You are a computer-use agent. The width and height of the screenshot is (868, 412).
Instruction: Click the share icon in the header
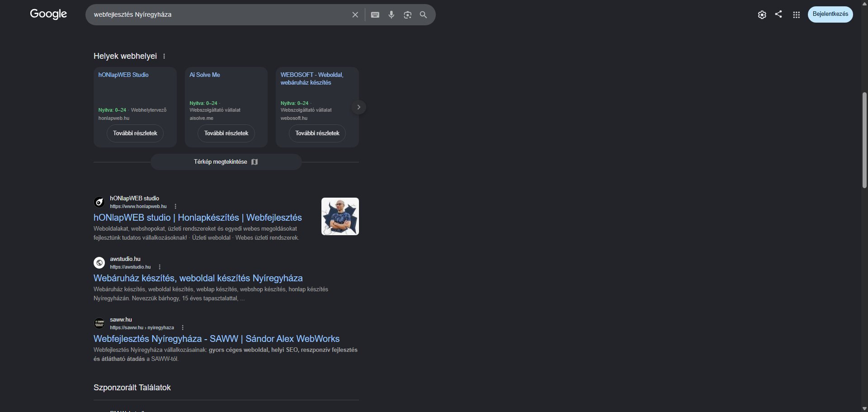(778, 14)
